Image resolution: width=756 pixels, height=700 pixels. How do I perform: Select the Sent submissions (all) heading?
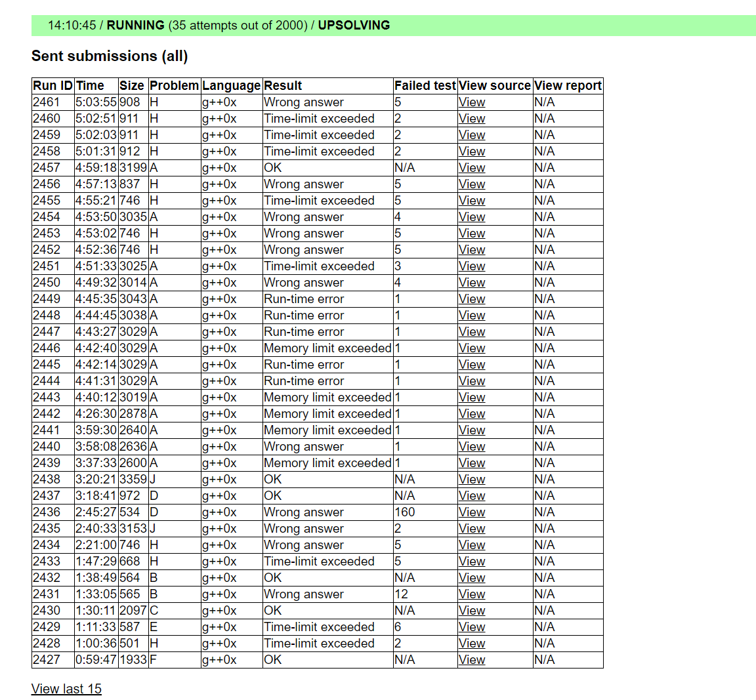(x=110, y=56)
